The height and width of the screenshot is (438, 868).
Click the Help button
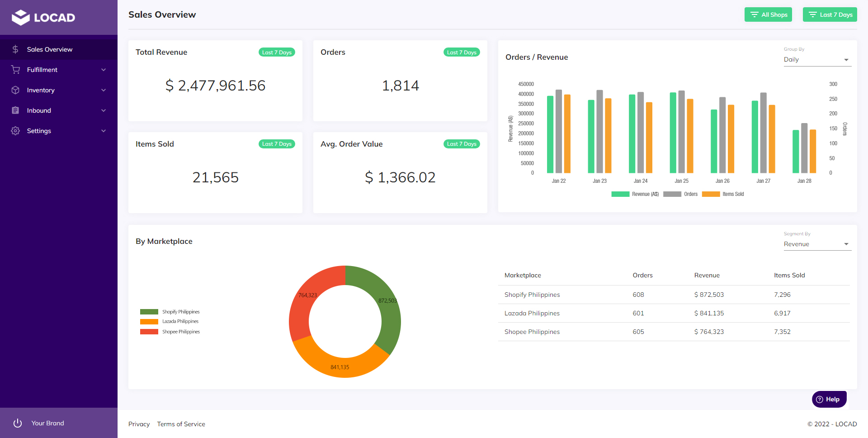[x=829, y=399]
